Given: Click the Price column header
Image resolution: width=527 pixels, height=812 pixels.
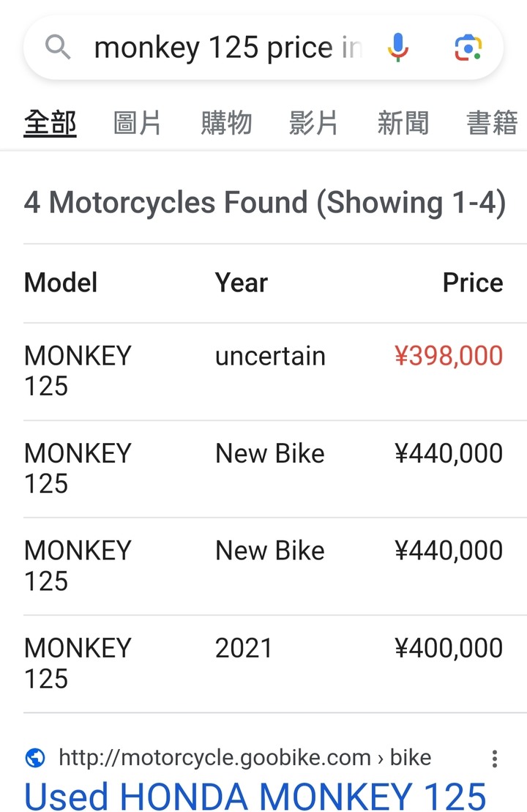Looking at the screenshot, I should [473, 283].
